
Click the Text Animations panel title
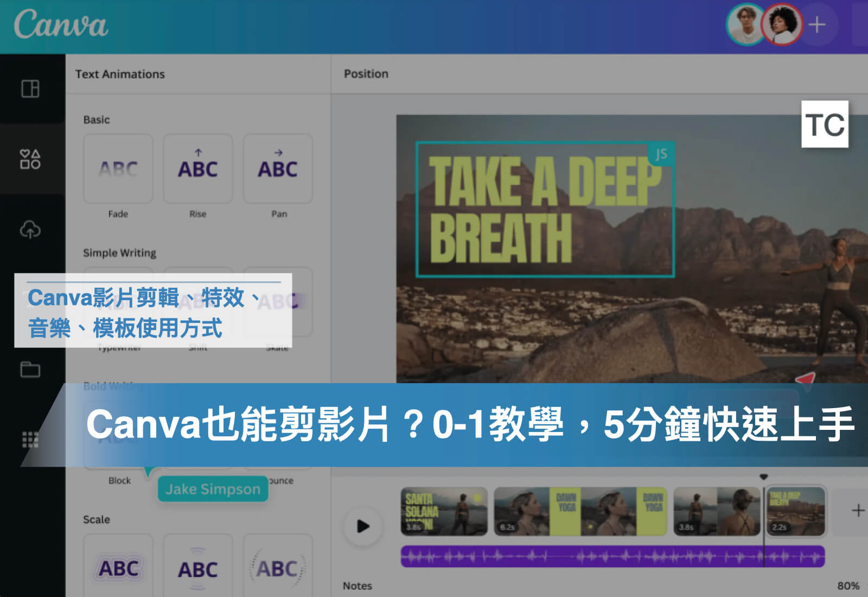coord(120,74)
